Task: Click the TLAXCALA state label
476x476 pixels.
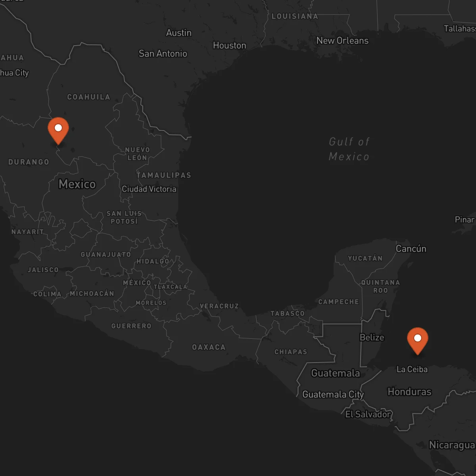Action: [171, 287]
